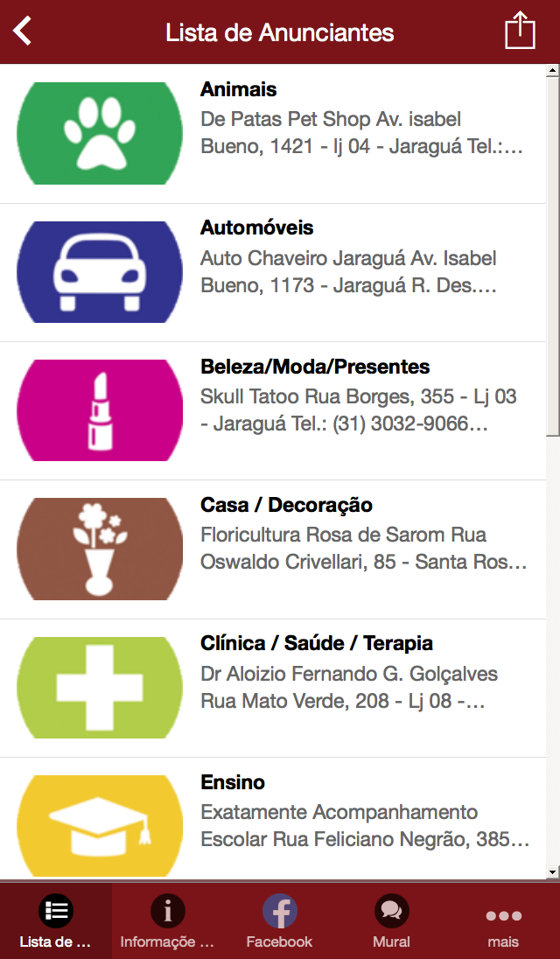
Task: Expand the mais menu tab
Action: point(503,920)
